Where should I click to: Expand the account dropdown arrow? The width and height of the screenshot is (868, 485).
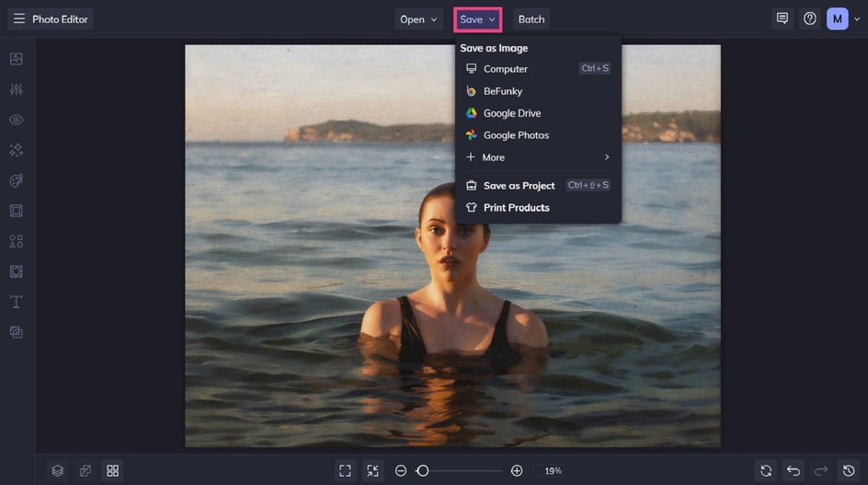(x=857, y=18)
